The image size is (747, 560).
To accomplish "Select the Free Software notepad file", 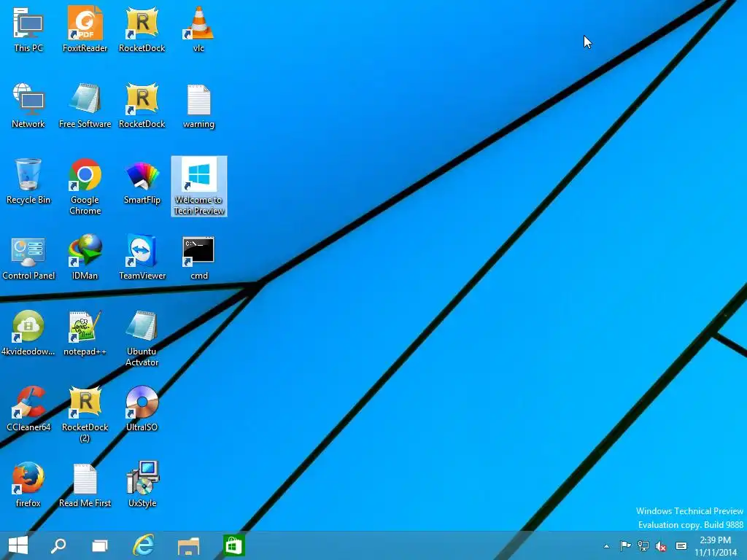I will coord(85,105).
